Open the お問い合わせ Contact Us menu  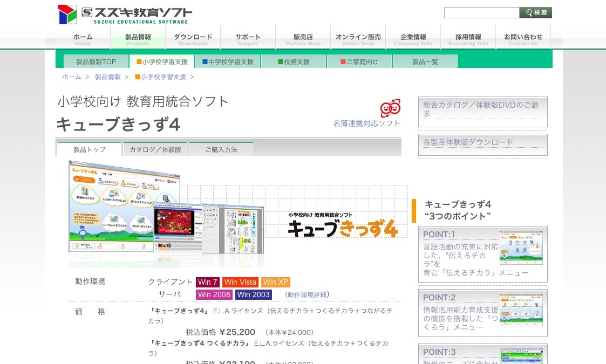[523, 39]
